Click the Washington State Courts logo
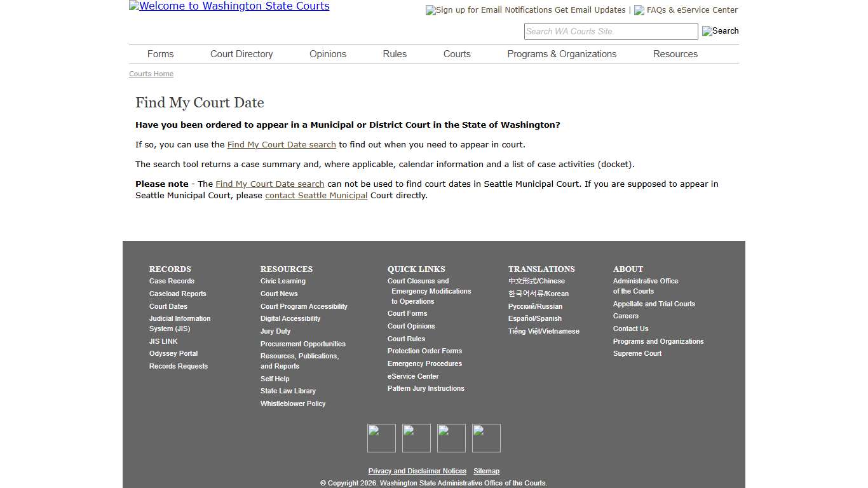868x488 pixels. [x=229, y=6]
